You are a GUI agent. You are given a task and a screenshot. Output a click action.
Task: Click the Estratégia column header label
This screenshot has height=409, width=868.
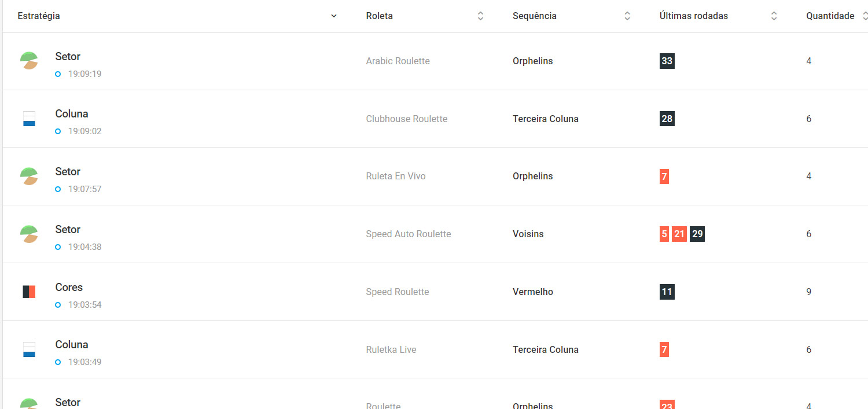39,16
